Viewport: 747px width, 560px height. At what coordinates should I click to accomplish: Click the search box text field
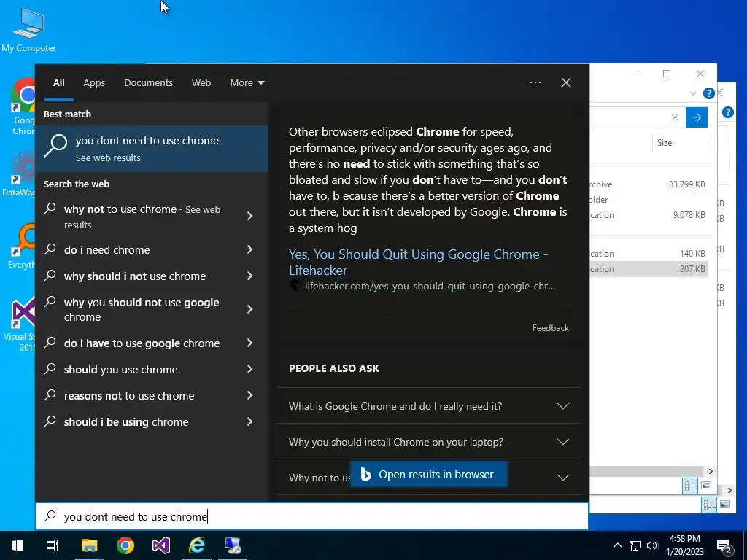[312, 517]
